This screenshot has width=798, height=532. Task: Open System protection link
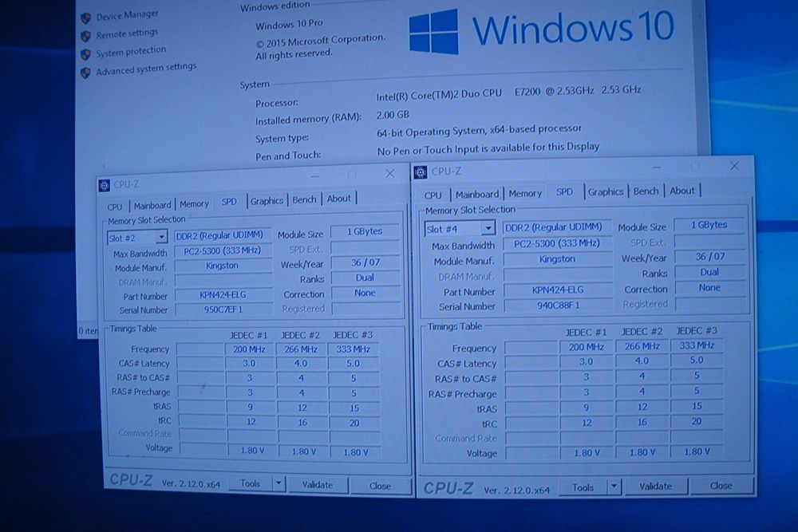pyautogui.click(x=131, y=51)
